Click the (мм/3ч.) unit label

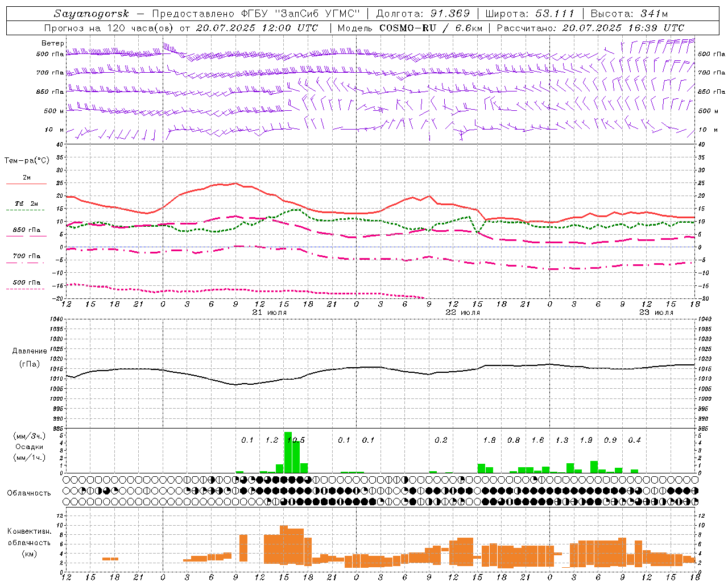pyautogui.click(x=29, y=436)
